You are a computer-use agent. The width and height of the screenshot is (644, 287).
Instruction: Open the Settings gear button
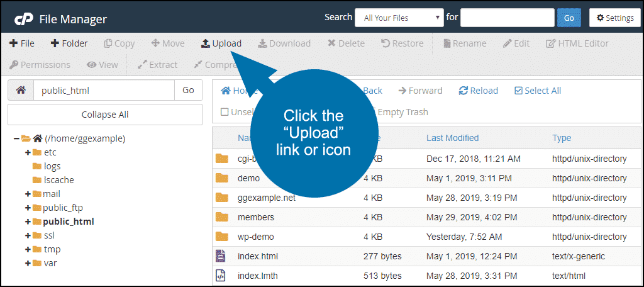pyautogui.click(x=615, y=18)
